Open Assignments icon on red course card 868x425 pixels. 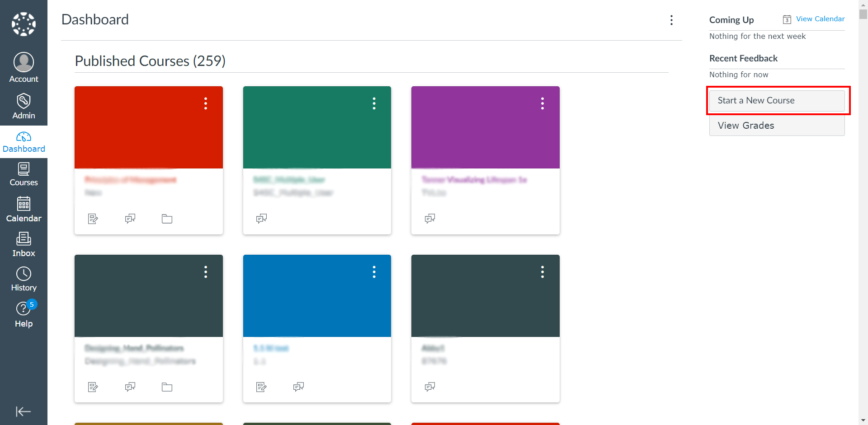93,219
